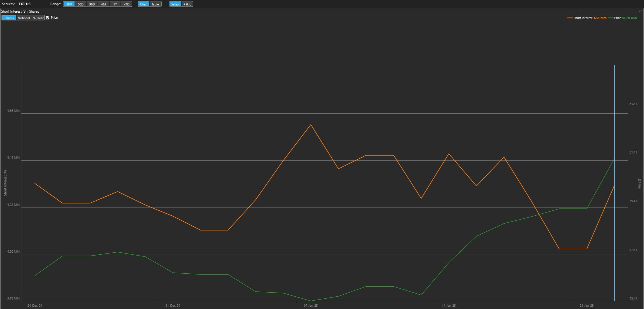
Task: Click the 77.41 price axis label
Action: click(x=633, y=250)
